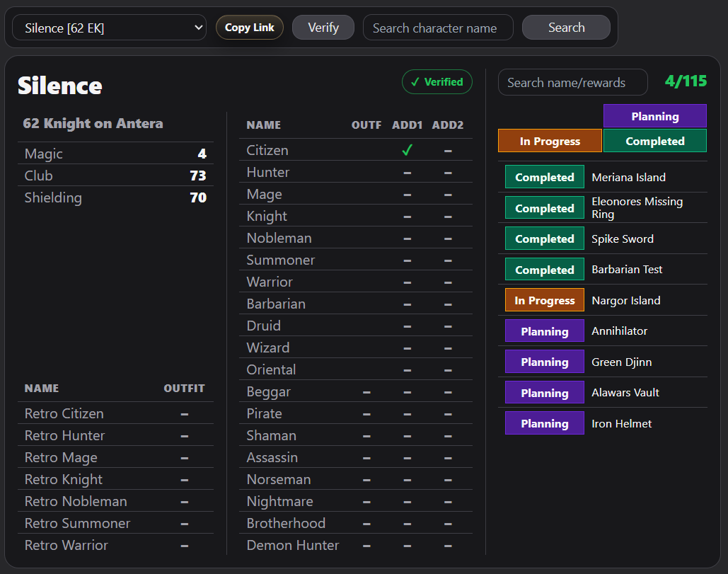
Task: Open the Silence [62 EK] character dropdown
Action: click(109, 28)
